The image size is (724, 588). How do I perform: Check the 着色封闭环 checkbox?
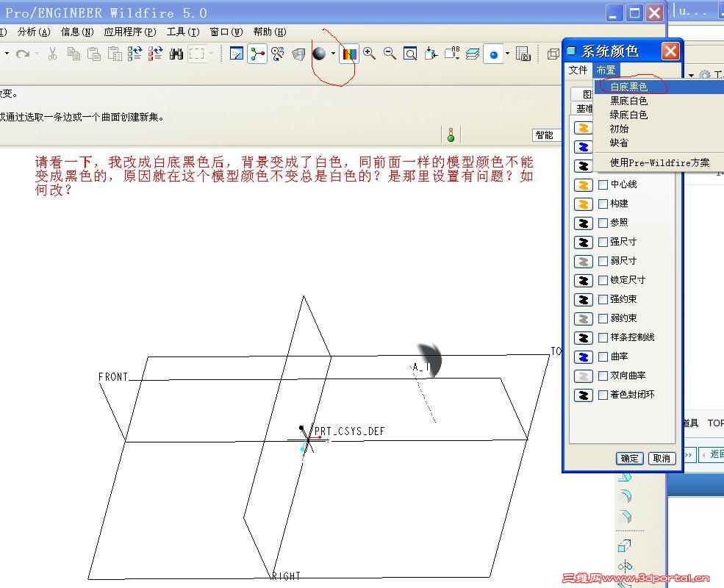coord(603,395)
